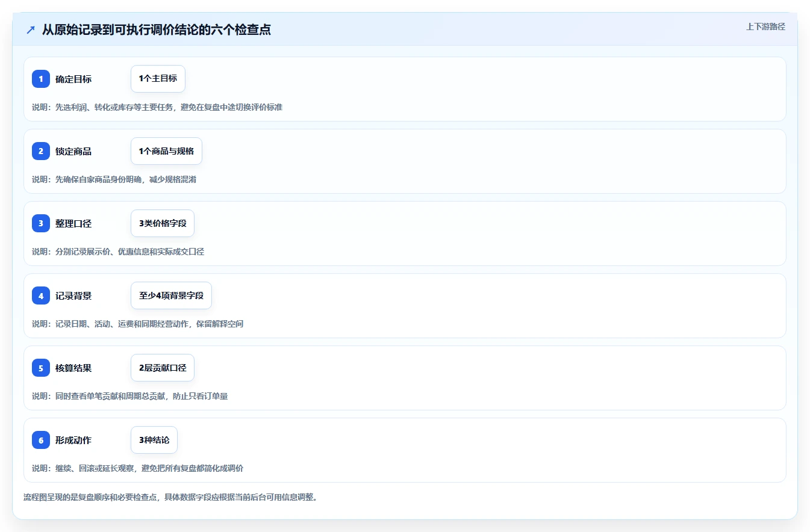This screenshot has height=532, width=810.
Task: Click the arrow icon beside the title
Action: click(31, 29)
